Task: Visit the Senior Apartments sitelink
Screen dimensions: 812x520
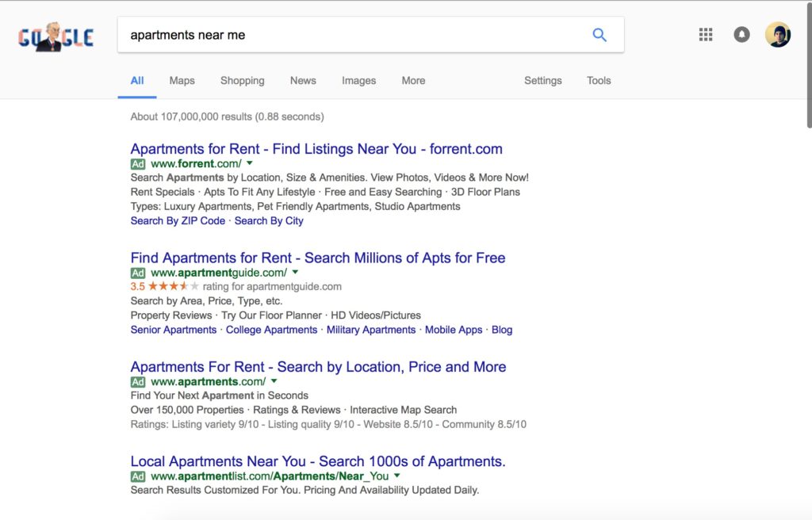Action: point(174,330)
